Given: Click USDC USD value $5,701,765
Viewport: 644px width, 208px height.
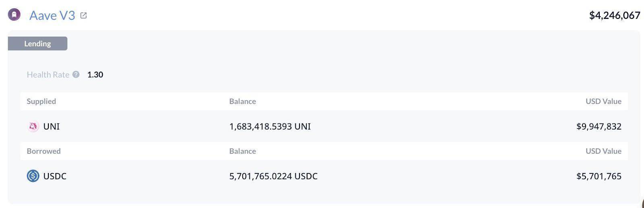Looking at the screenshot, I should click(599, 176).
